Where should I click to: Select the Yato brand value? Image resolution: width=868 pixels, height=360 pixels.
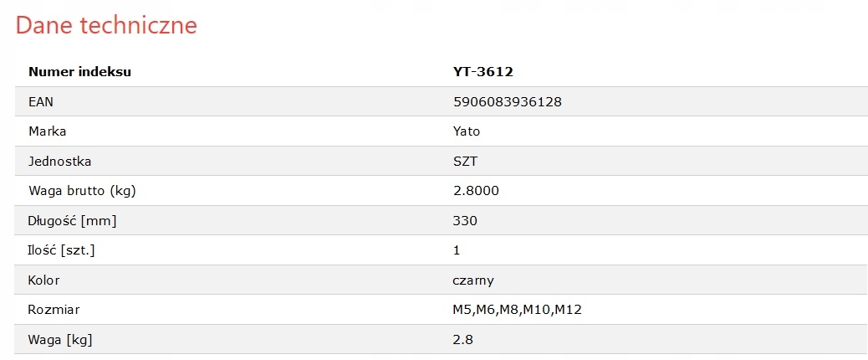click(466, 131)
